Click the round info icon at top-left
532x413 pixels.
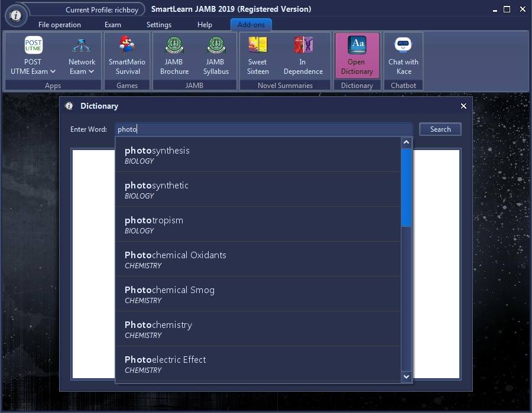pos(15,15)
